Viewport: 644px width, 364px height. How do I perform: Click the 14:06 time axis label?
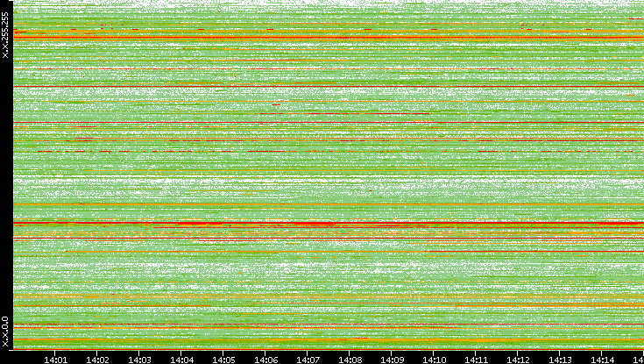coord(265,360)
